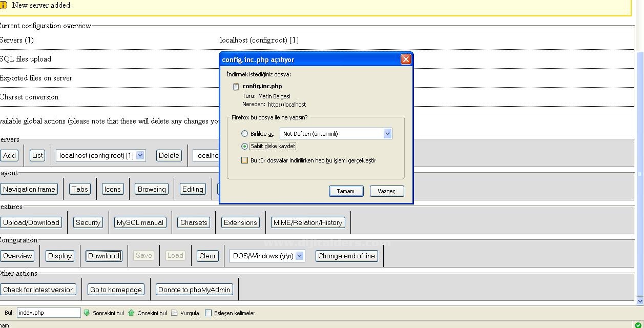This screenshot has height=328, width=644.
Task: Expand the localhost (config:root) server dropdown
Action: 140,155
